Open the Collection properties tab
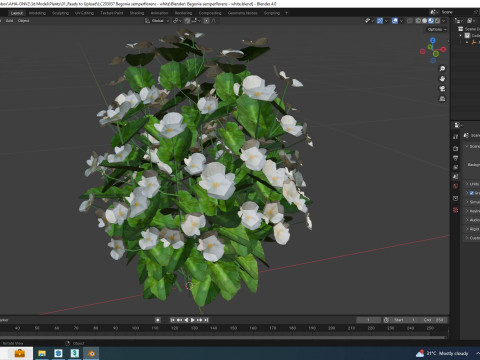The image size is (480, 360). click(456, 198)
